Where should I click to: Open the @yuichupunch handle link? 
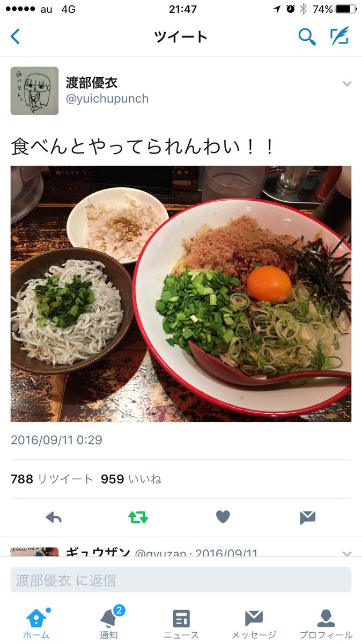[x=107, y=99]
